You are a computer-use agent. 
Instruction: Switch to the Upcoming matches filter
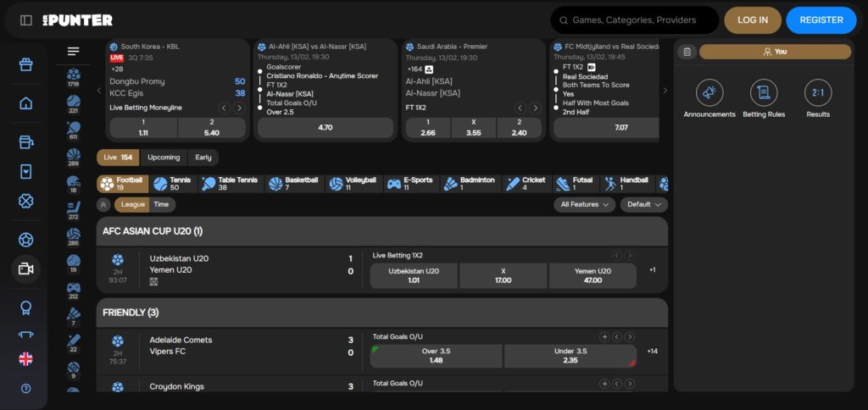164,158
